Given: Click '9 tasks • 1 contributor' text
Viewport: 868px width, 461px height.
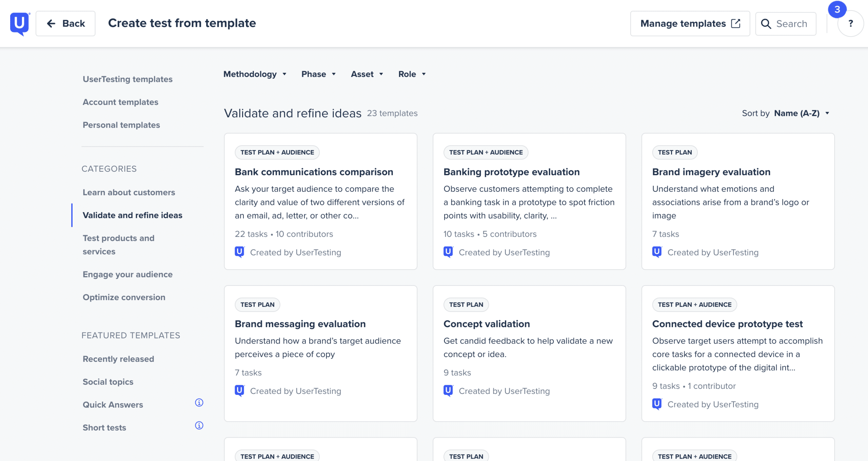Looking at the screenshot, I should (694, 386).
